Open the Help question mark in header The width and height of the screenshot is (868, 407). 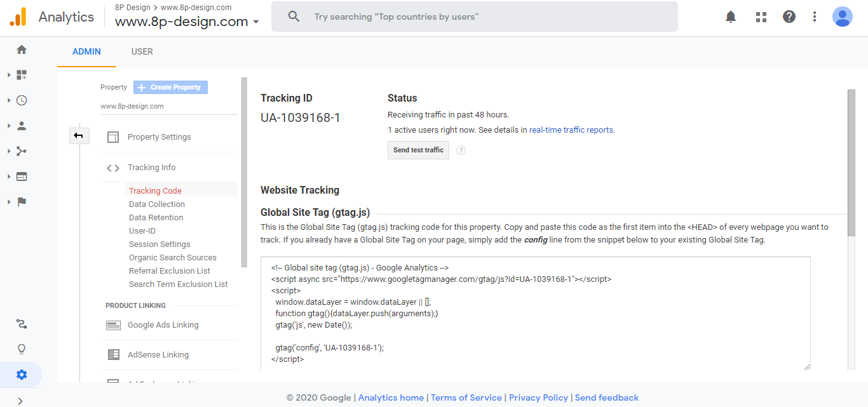(x=789, y=17)
